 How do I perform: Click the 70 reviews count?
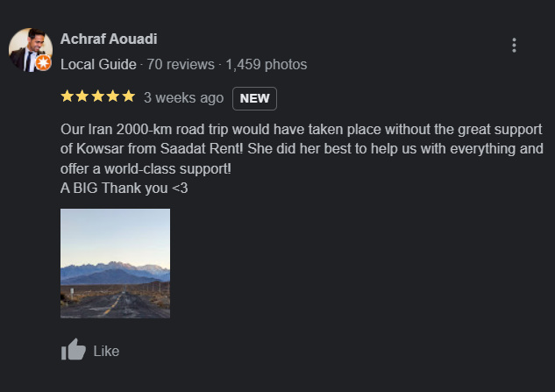pyautogui.click(x=181, y=64)
